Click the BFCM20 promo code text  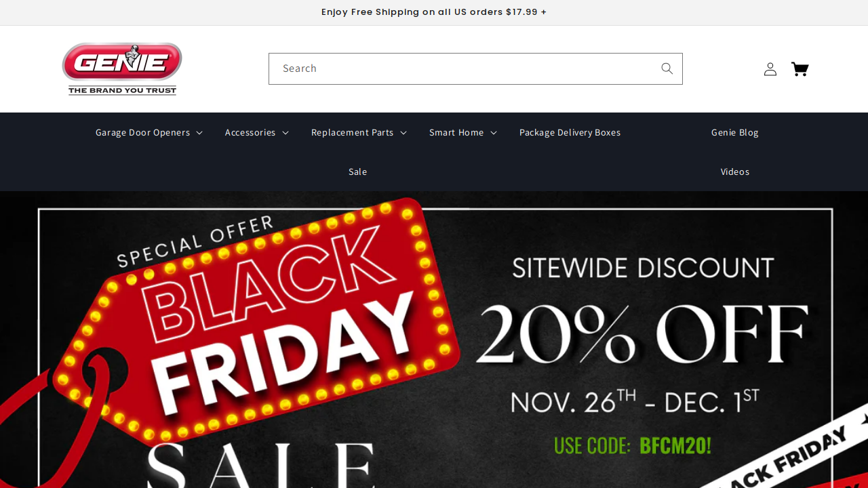click(x=675, y=446)
